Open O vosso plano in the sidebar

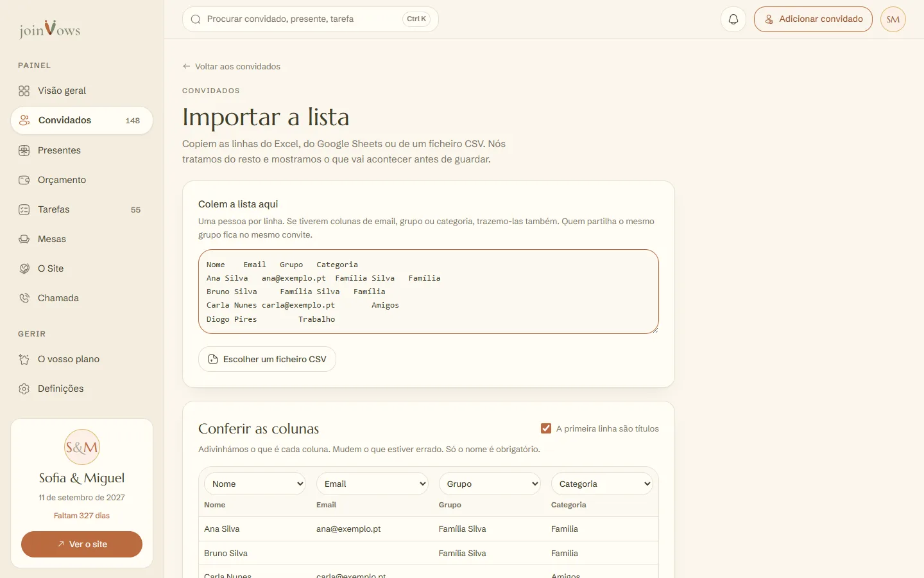click(x=81, y=359)
